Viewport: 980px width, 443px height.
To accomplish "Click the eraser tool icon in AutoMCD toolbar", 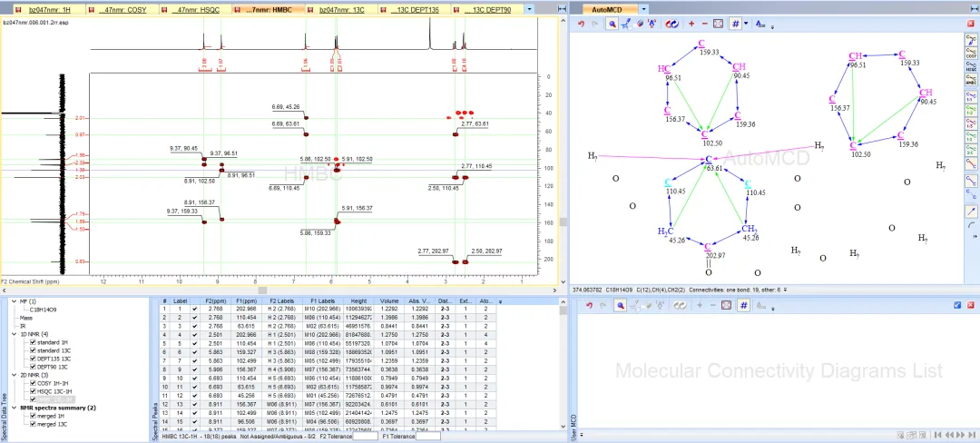I will pos(640,23).
